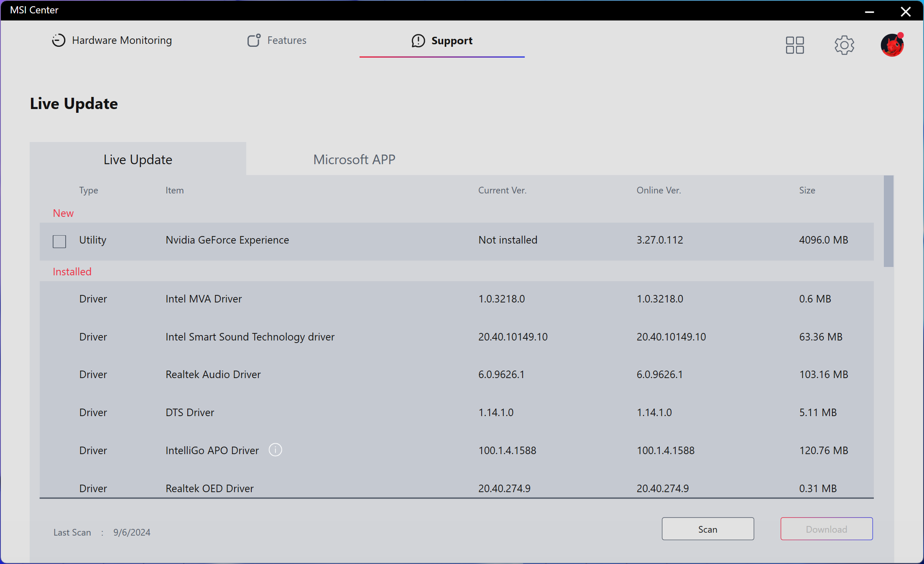
Task: Click the Features tab icon
Action: tap(254, 41)
